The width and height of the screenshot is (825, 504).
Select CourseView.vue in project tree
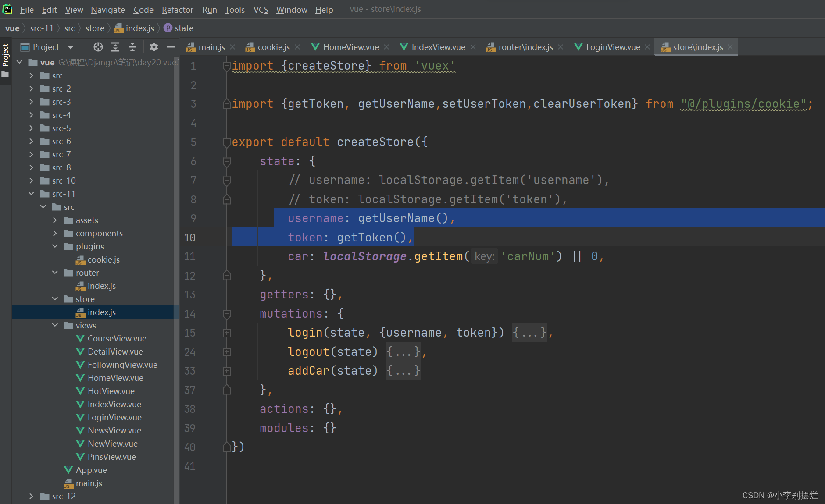tap(111, 338)
